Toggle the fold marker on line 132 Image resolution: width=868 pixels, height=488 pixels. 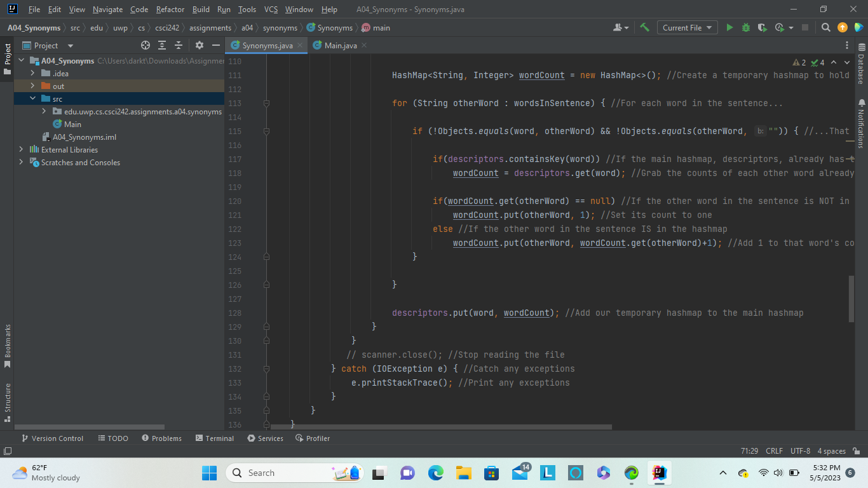[x=266, y=369]
